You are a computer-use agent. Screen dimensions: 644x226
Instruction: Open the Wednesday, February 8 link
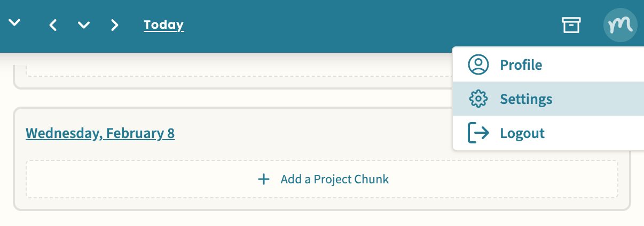point(100,133)
